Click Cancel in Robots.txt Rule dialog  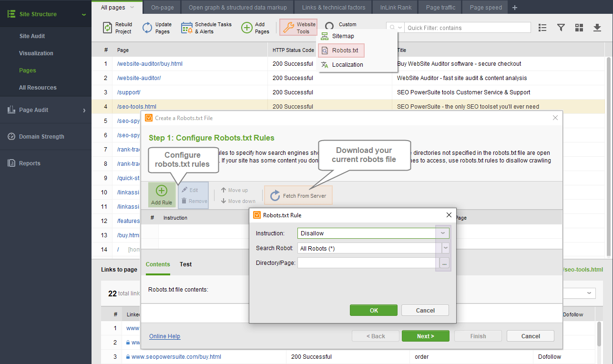(425, 310)
